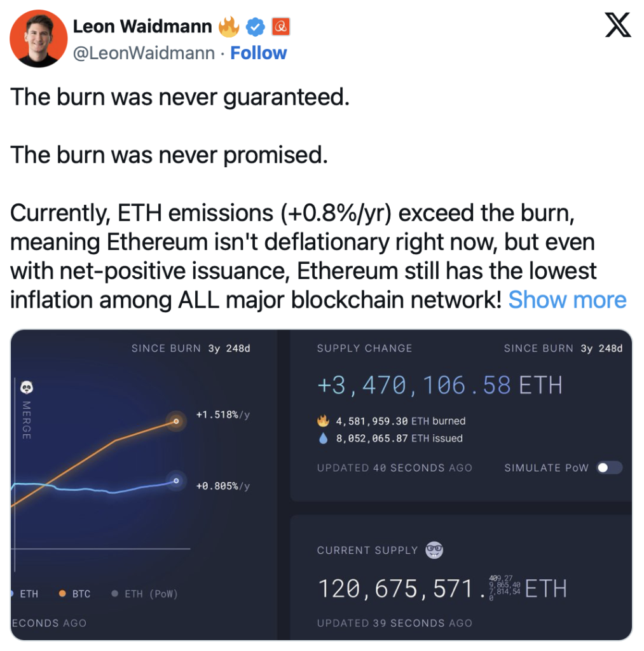Click the panda Merge marker icon
This screenshot has width=644, height=651.
click(27, 387)
